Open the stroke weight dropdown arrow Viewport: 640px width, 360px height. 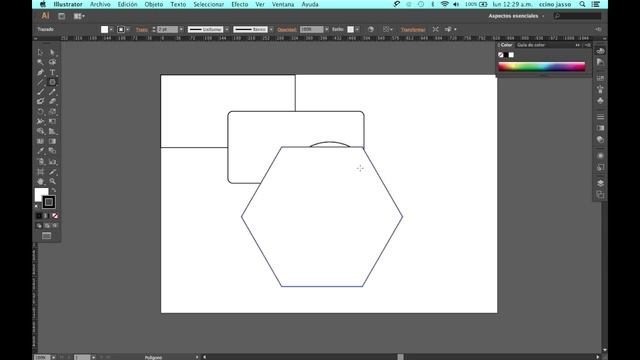pyautogui.click(x=181, y=29)
